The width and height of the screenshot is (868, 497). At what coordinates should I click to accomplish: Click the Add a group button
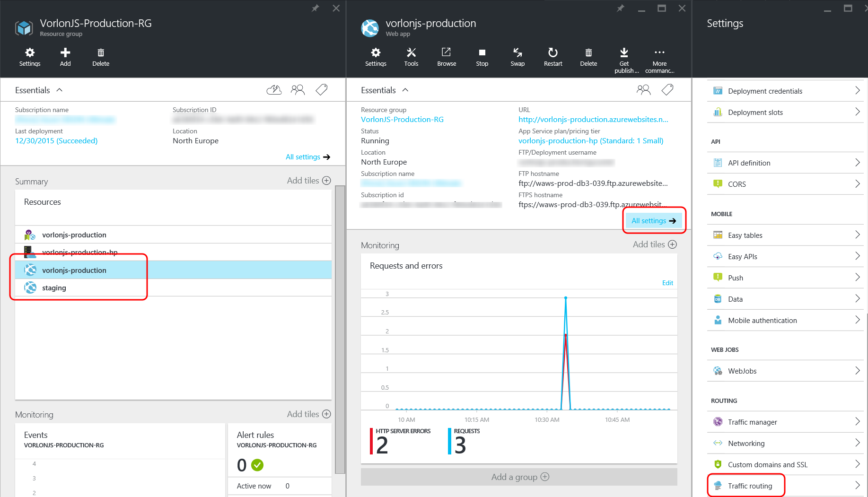coord(519,477)
